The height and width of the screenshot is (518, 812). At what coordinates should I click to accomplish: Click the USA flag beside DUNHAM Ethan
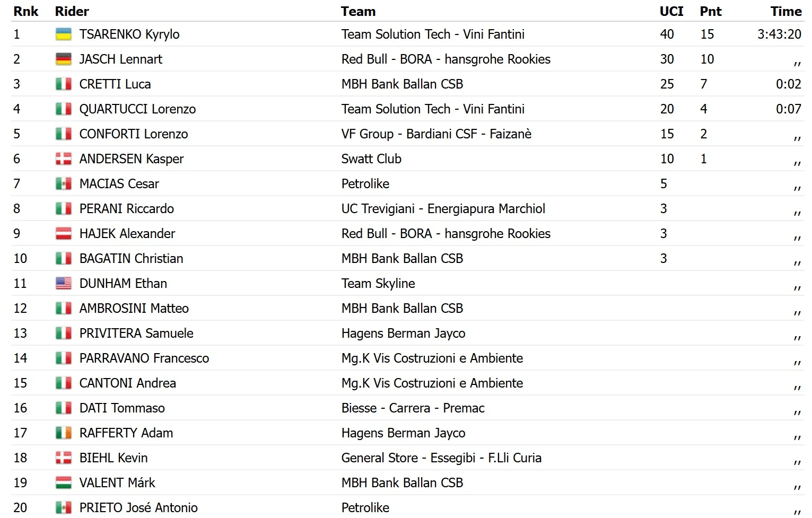[63, 284]
